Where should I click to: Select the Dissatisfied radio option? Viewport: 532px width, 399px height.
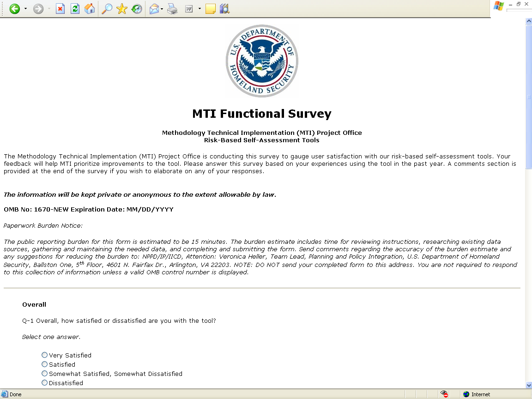pos(45,383)
